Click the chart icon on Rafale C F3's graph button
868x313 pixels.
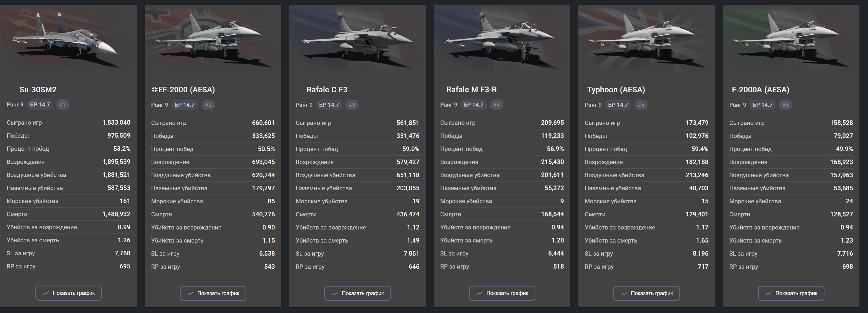(335, 294)
